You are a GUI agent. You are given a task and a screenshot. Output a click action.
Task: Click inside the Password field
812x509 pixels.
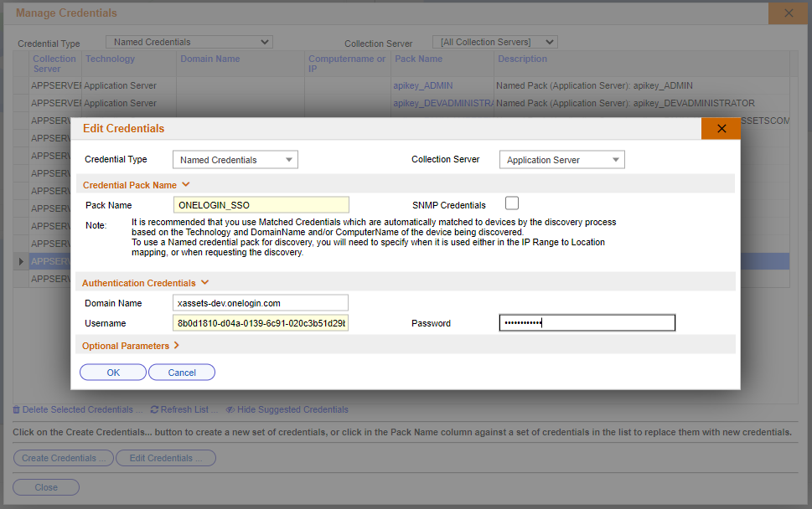point(587,322)
